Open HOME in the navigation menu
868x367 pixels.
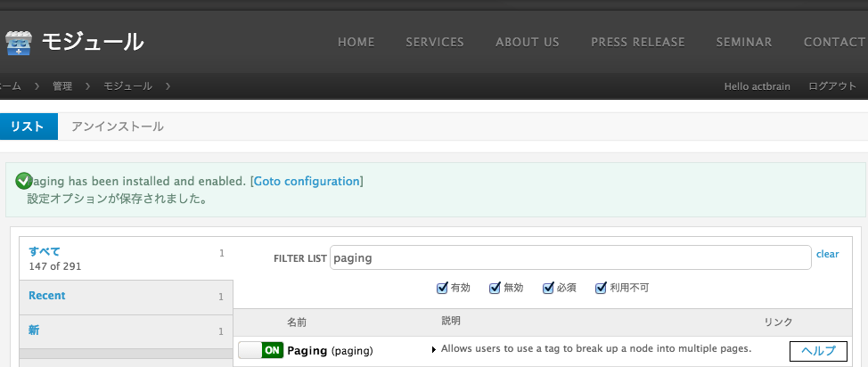pyautogui.click(x=356, y=42)
